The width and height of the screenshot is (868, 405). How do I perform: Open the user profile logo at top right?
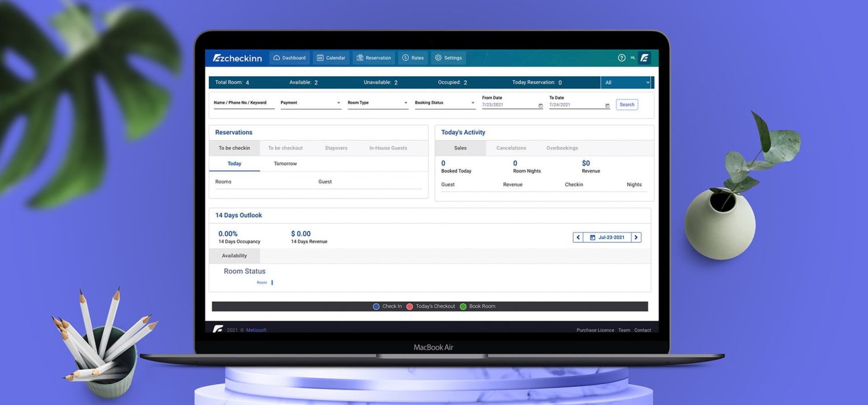[x=645, y=58]
